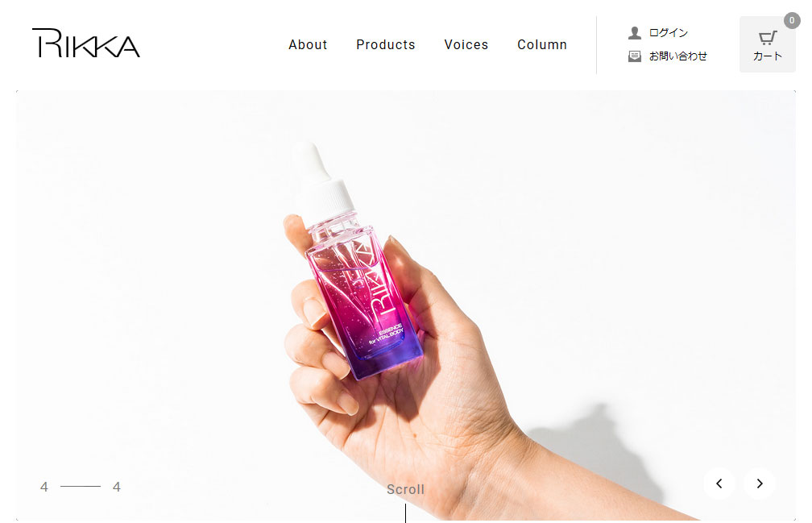812x523 pixels.
Task: Click the cart item count badge
Action: click(x=792, y=21)
